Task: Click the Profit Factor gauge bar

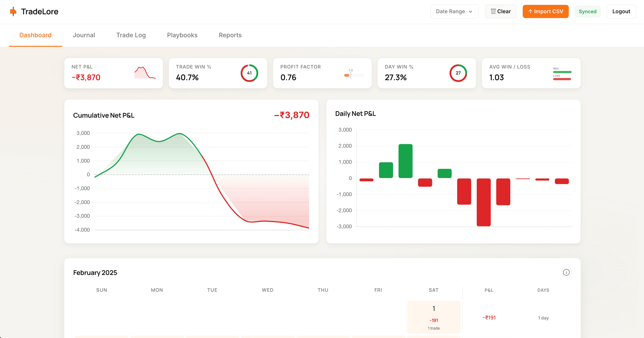Action: point(354,75)
